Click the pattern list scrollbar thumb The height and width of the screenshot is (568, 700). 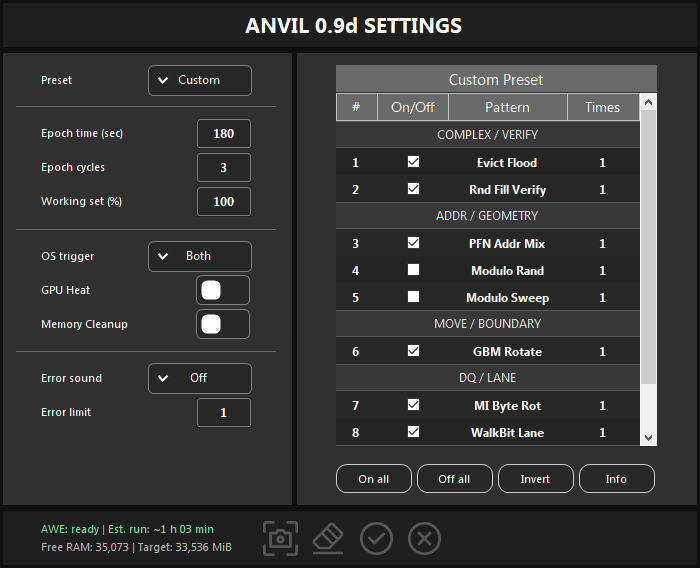point(648,247)
